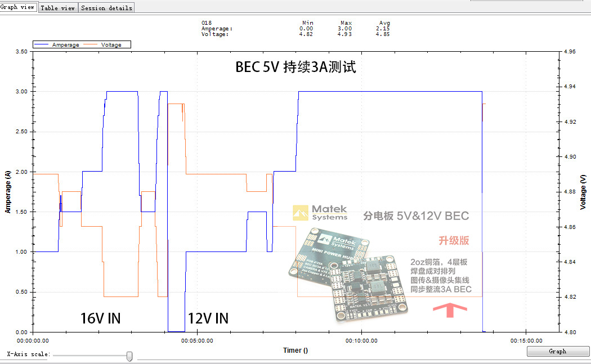The height and width of the screenshot is (364, 591).
Task: Adjust the X-Axis scale slider handle
Action: point(129,356)
